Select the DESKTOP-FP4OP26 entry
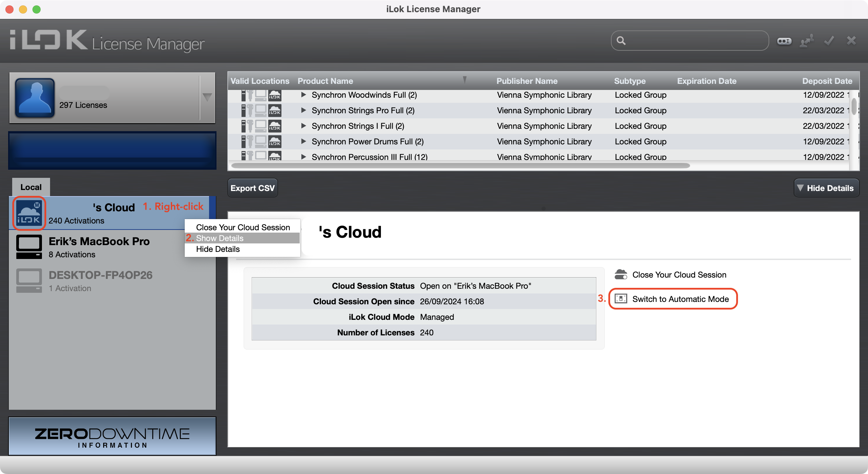 coord(112,281)
